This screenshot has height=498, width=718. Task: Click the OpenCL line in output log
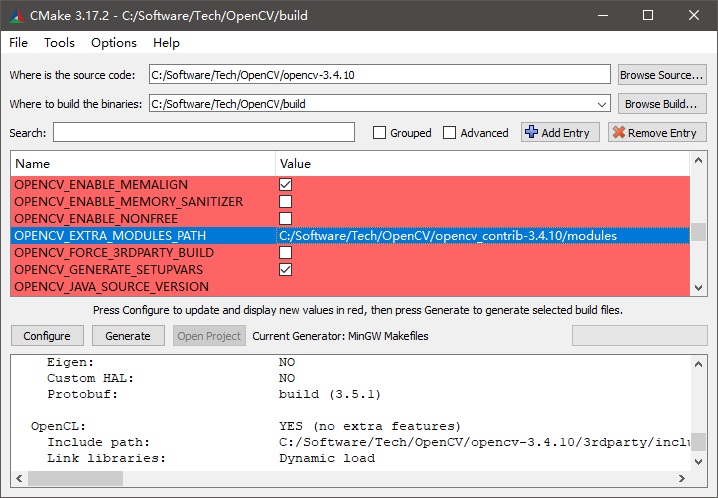[x=246, y=426]
